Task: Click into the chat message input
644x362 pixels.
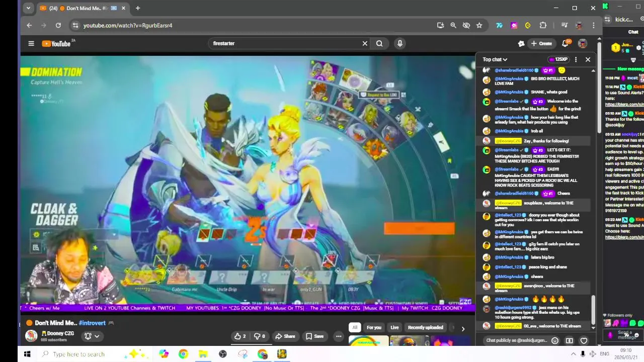Action: click(516, 340)
